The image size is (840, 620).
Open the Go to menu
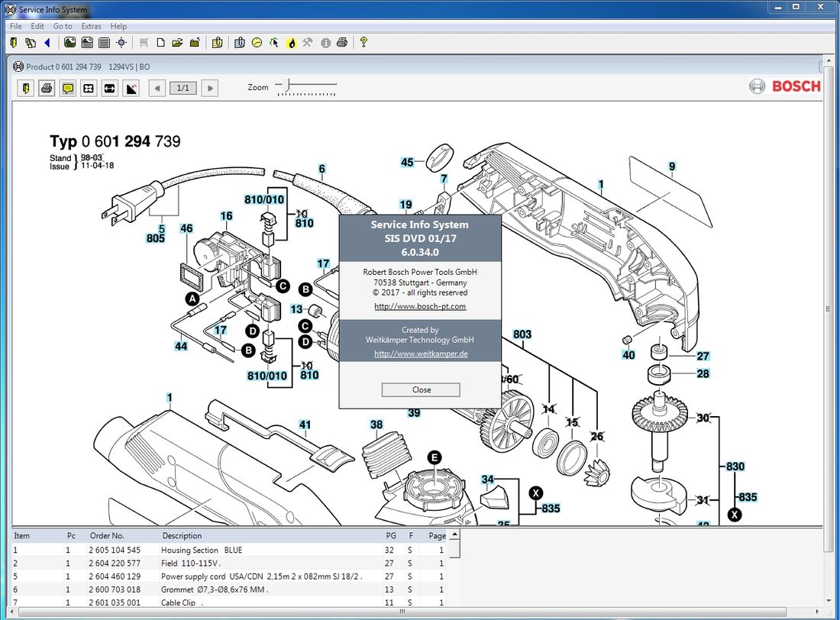[x=63, y=26]
